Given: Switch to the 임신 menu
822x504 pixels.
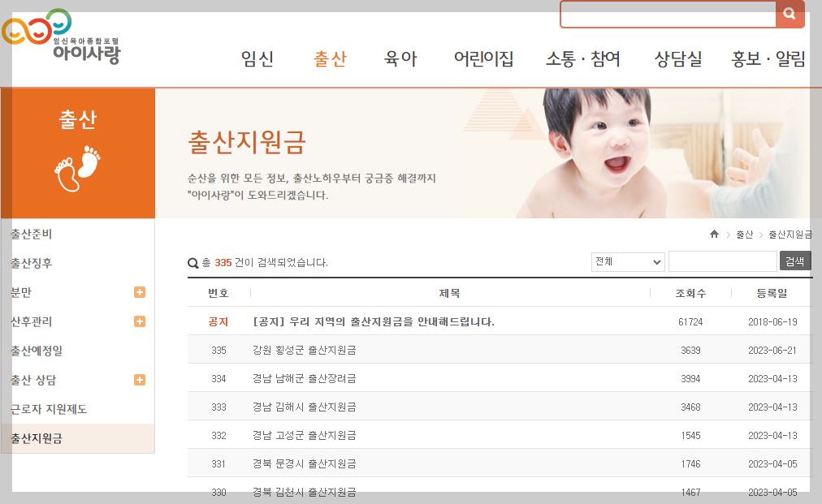Looking at the screenshot, I should pyautogui.click(x=257, y=59).
